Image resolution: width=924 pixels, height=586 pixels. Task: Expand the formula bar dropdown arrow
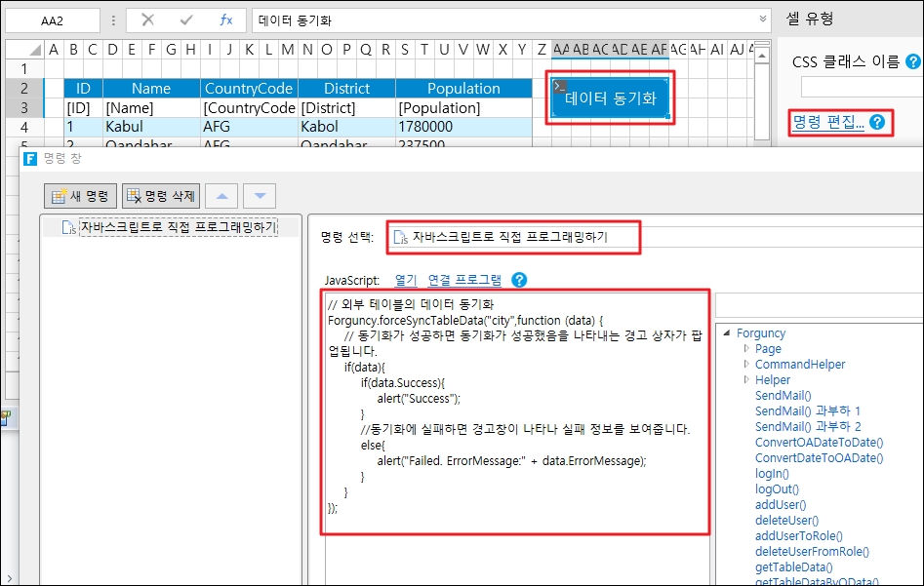[763, 20]
